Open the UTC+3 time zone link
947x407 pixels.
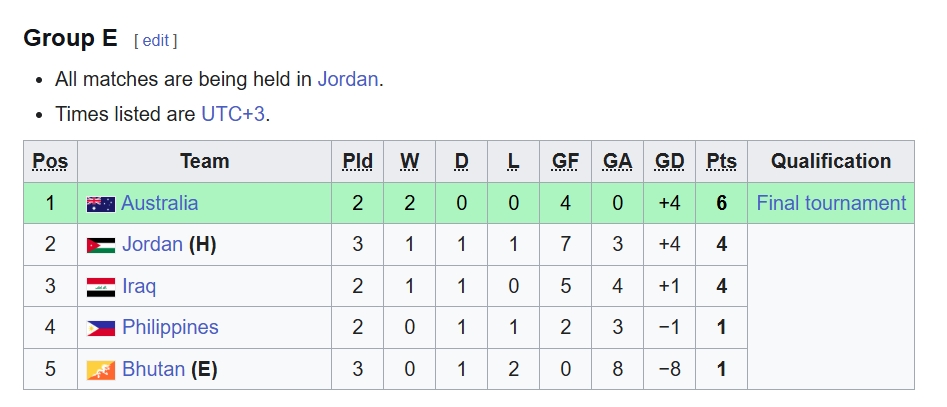point(233,114)
